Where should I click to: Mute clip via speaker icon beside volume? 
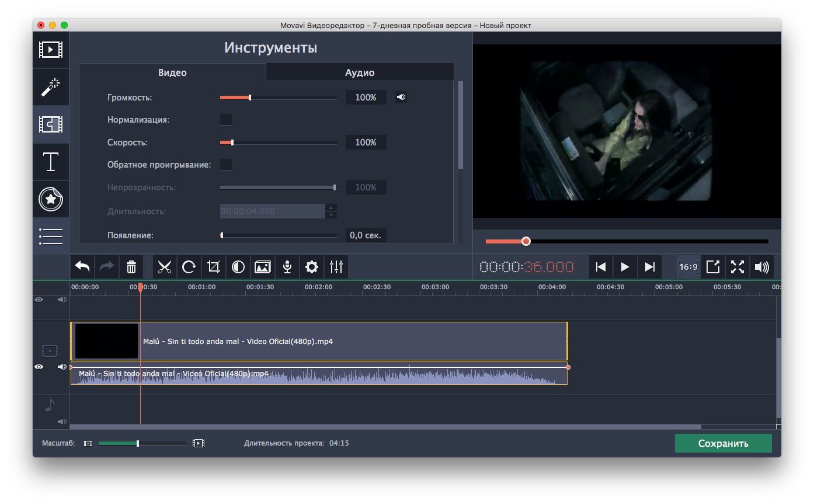point(401,98)
